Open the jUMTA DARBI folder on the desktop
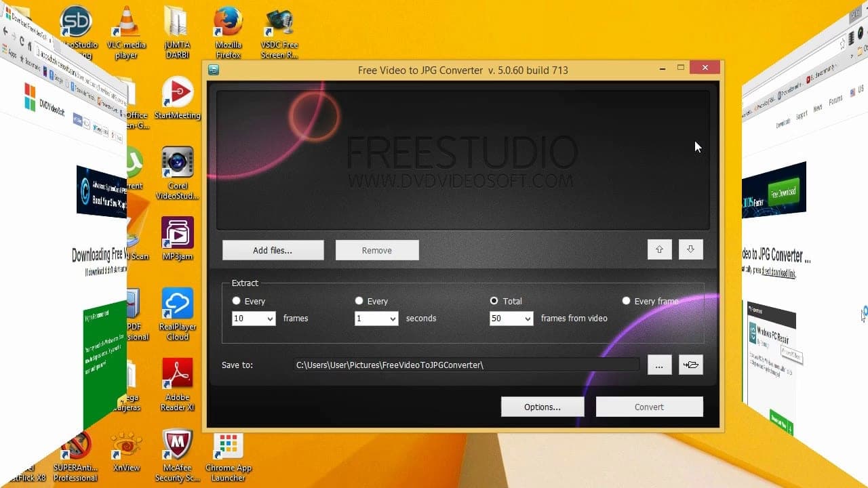Viewport: 868px width, 488px height. (x=176, y=33)
